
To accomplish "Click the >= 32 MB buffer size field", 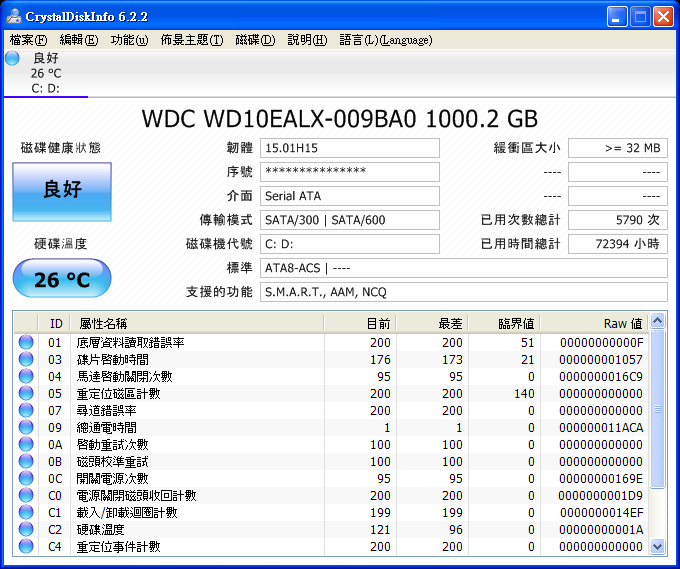I will click(x=618, y=148).
